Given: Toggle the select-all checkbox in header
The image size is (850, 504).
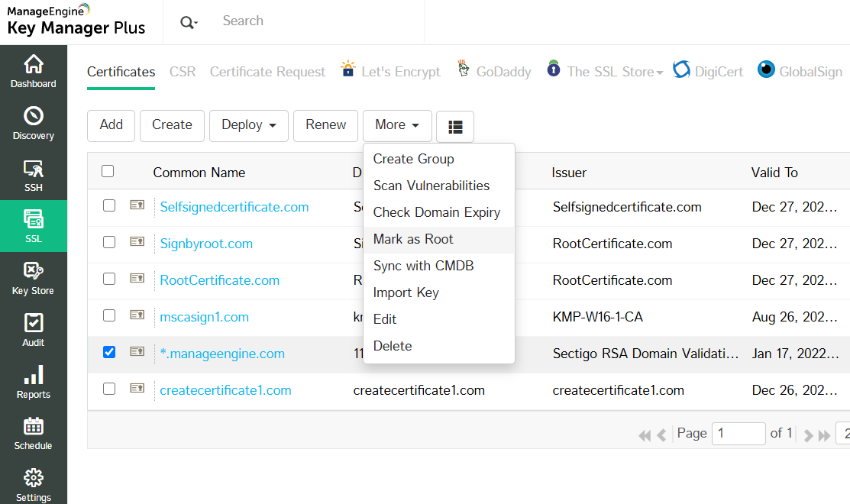Looking at the screenshot, I should tap(108, 171).
